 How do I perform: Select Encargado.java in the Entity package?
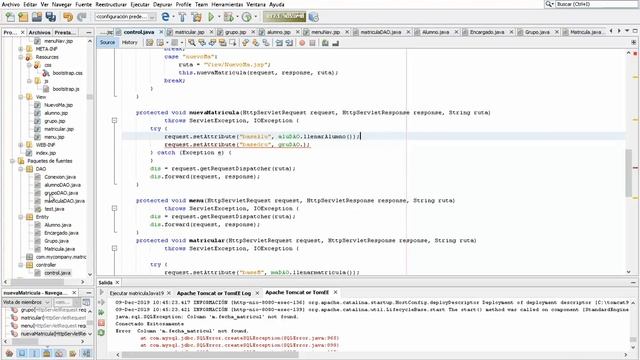pyautogui.click(x=61, y=233)
